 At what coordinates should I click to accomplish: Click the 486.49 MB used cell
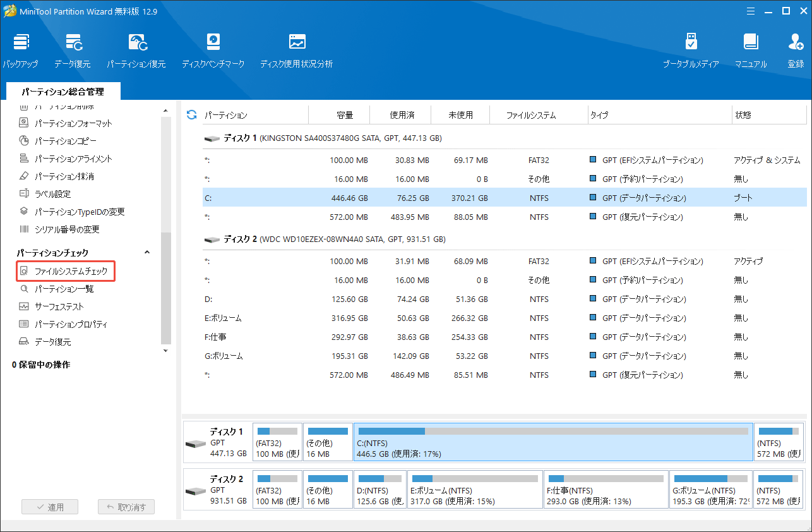tap(410, 375)
